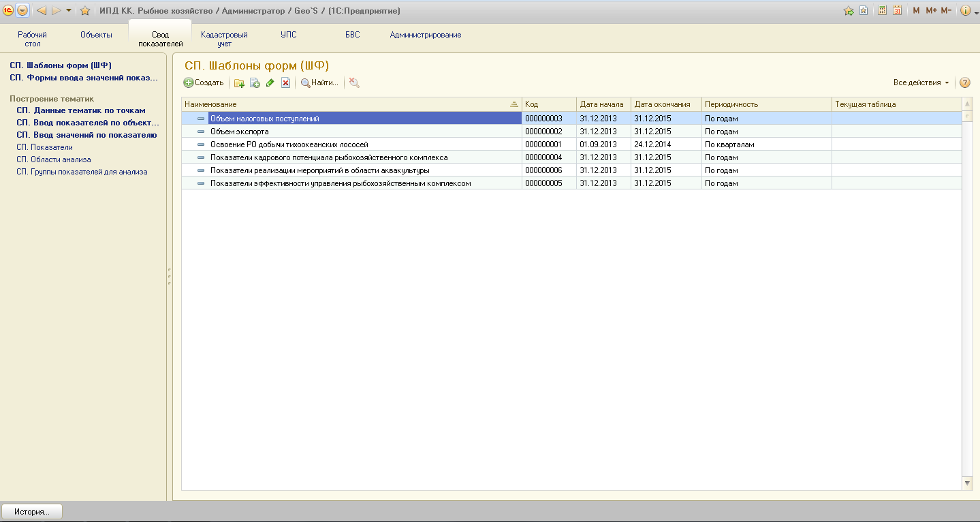
Task: Click the Создать button
Action: [x=204, y=83]
